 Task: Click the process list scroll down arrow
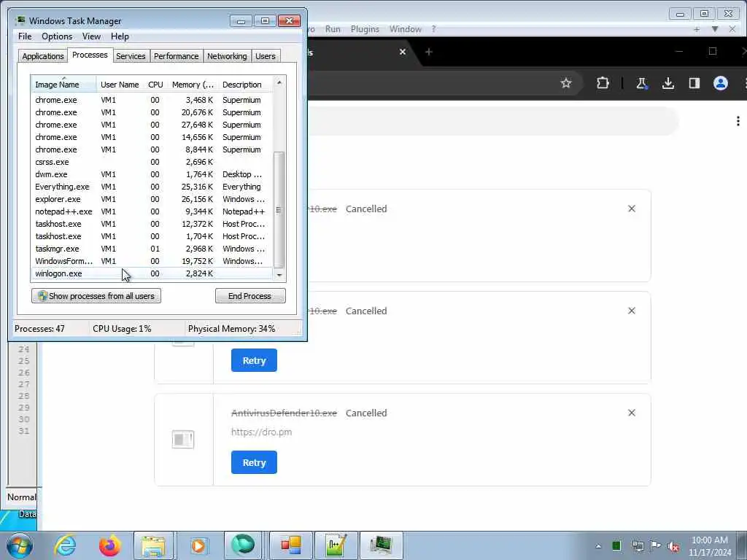(279, 275)
